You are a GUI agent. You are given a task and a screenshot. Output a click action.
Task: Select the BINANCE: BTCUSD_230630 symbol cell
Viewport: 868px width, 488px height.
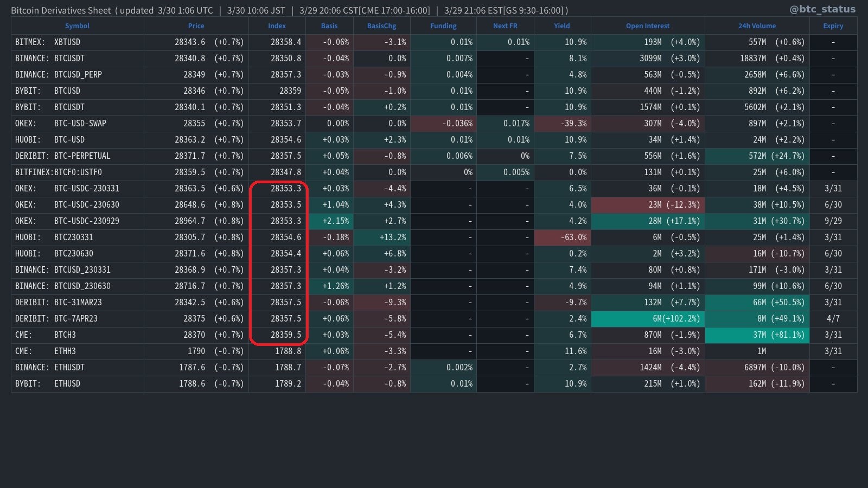78,286
